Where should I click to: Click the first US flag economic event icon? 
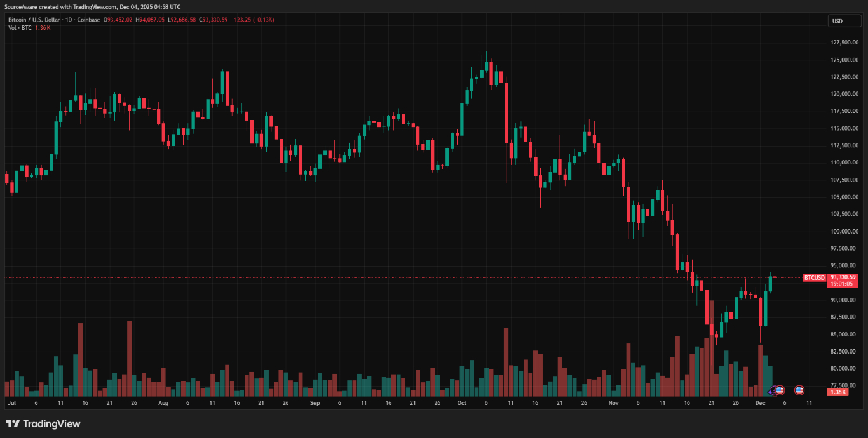click(780, 390)
